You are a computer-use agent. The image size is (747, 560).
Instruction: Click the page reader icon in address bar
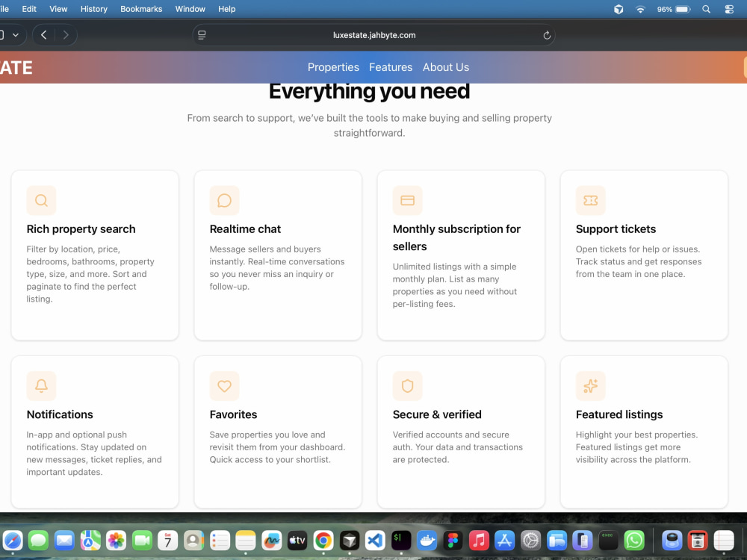202,35
